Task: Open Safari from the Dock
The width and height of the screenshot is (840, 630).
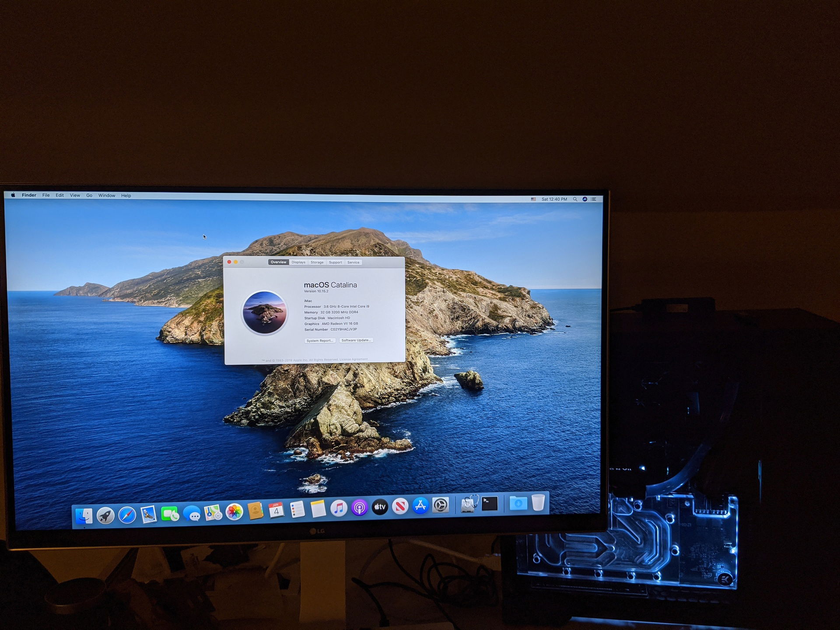Action: pos(126,506)
